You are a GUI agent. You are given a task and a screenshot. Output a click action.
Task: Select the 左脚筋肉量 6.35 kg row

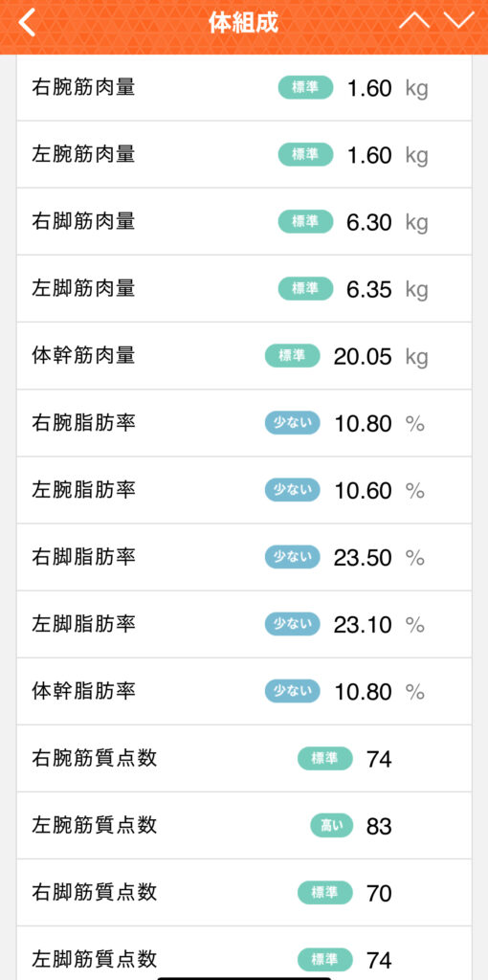pyautogui.click(x=244, y=289)
